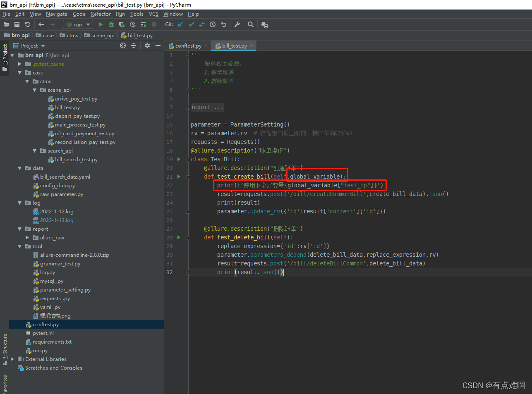Image resolution: width=532 pixels, height=394 pixels.
Task: Expand the allure_raw folder
Action: point(27,238)
